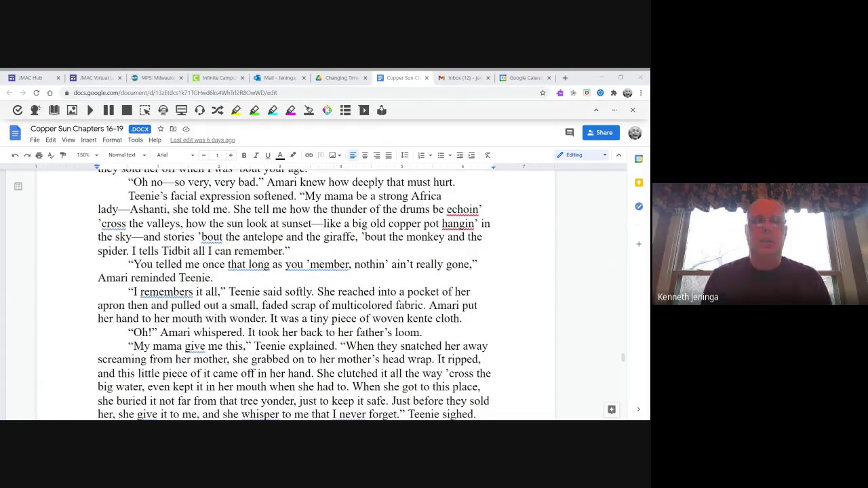
Task: Select the cyan highlighter
Action: (x=273, y=110)
